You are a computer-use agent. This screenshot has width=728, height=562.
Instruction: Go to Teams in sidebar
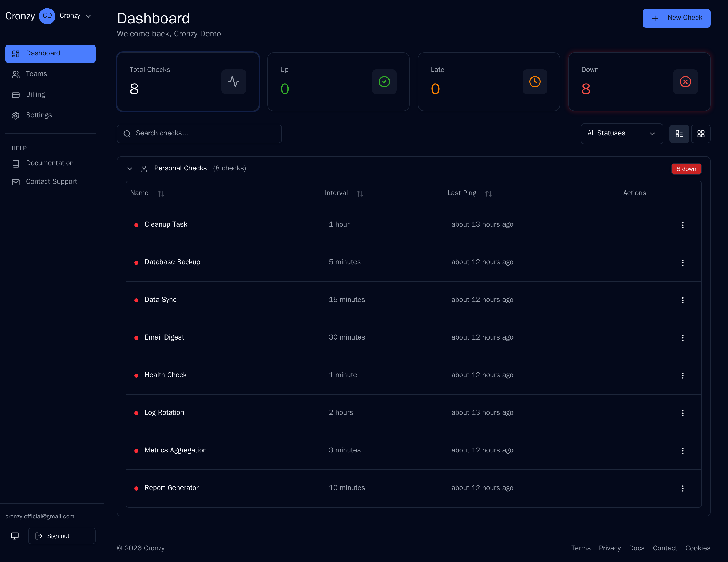click(x=36, y=74)
